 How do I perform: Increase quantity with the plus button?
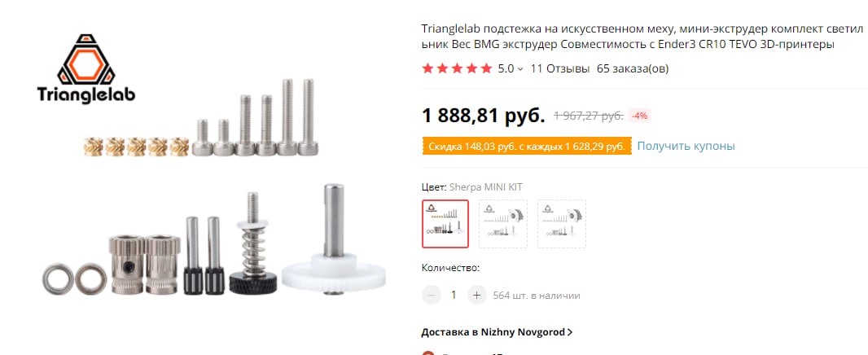[476, 296]
